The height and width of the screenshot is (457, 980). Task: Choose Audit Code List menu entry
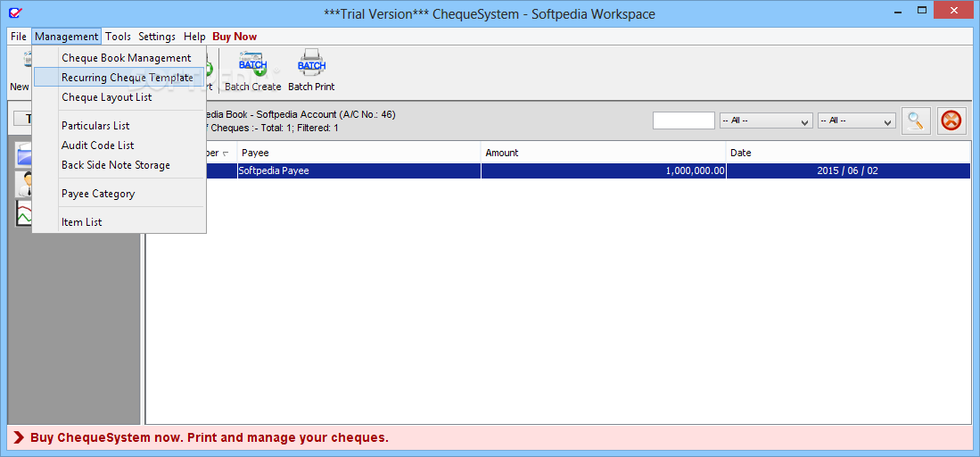[x=119, y=145]
